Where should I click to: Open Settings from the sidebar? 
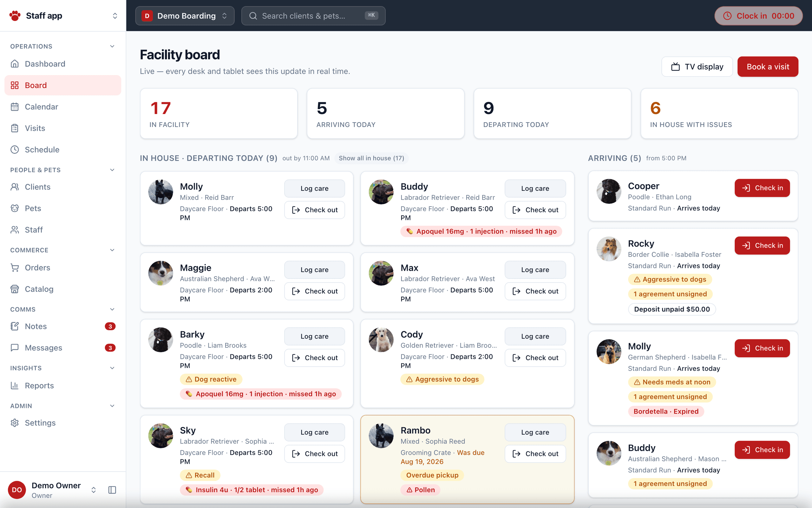tap(63, 423)
